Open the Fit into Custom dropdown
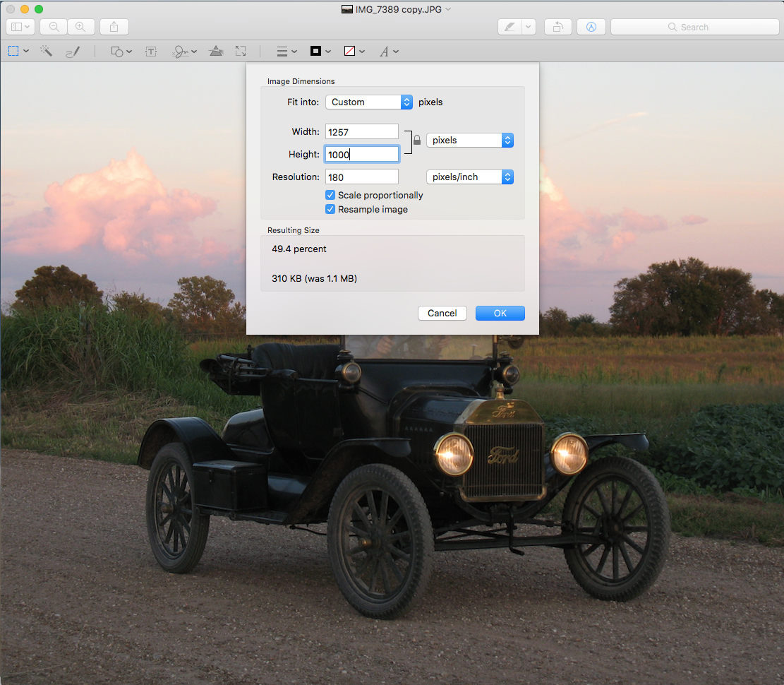 click(x=368, y=102)
